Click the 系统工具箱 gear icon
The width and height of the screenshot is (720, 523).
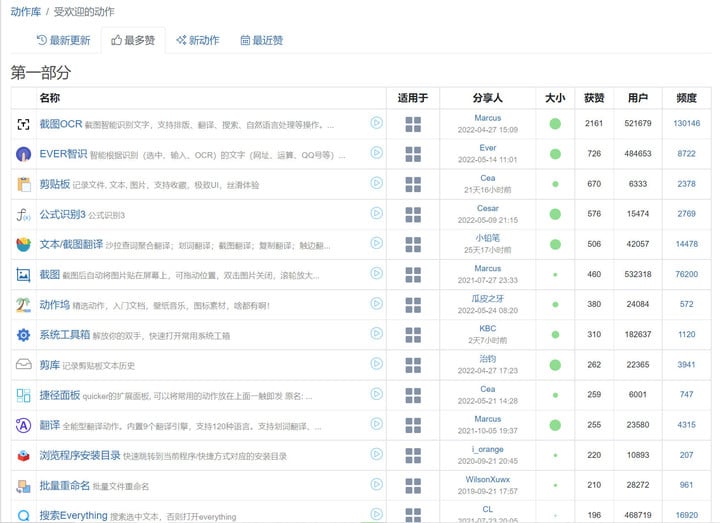(x=23, y=335)
